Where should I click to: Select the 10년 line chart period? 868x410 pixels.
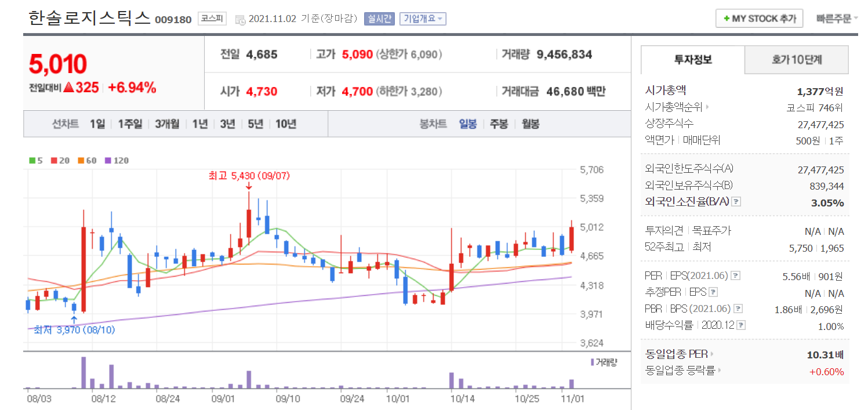point(286,124)
